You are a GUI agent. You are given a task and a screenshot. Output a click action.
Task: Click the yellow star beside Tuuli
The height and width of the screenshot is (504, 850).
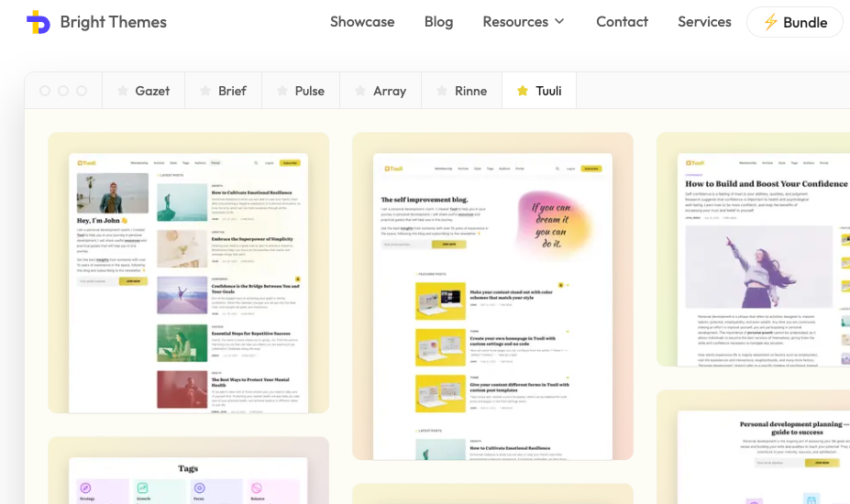coord(523,91)
